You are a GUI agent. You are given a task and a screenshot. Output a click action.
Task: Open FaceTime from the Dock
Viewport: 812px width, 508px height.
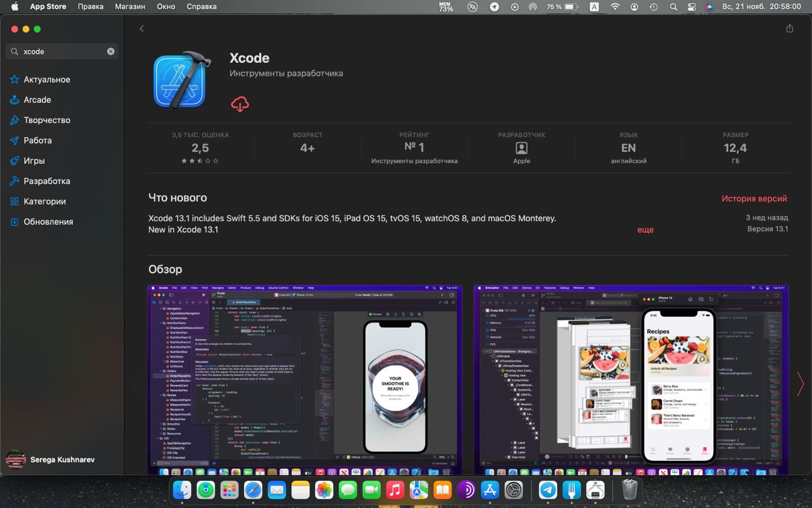point(371,490)
